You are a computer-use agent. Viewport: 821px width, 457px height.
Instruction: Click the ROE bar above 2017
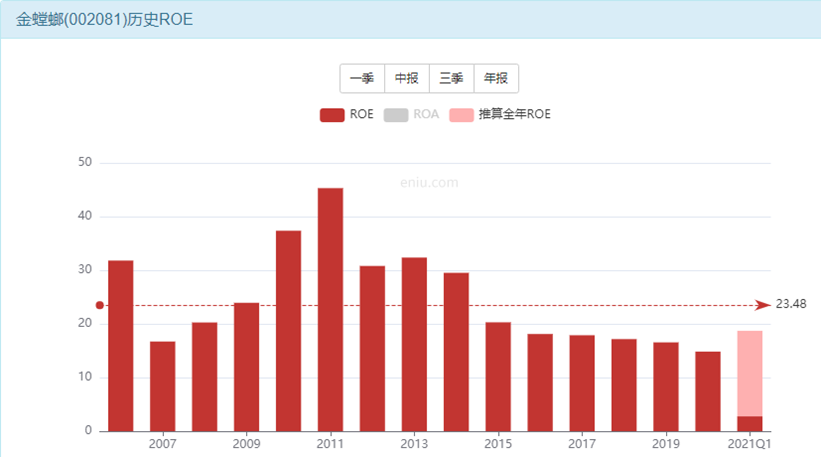582,383
